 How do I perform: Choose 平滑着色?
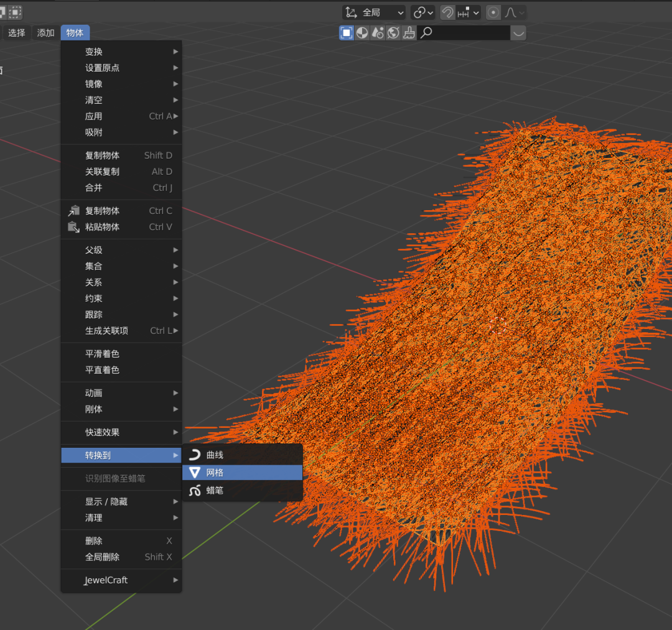coord(121,354)
